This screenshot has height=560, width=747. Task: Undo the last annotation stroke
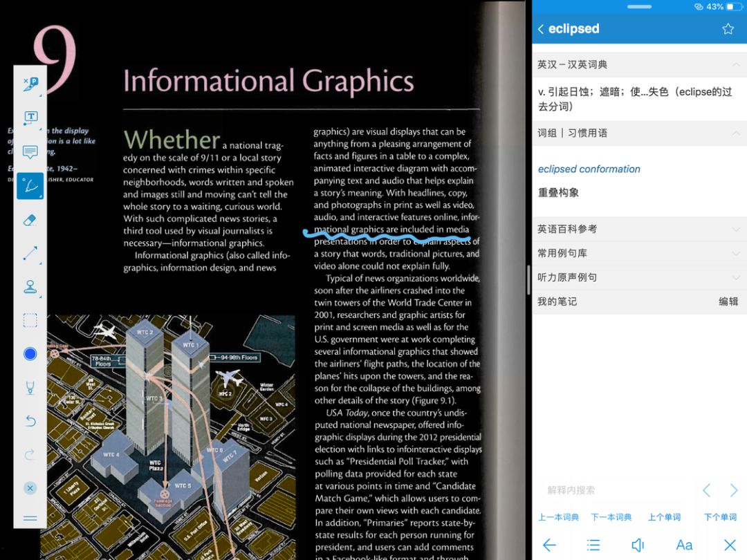(x=30, y=421)
